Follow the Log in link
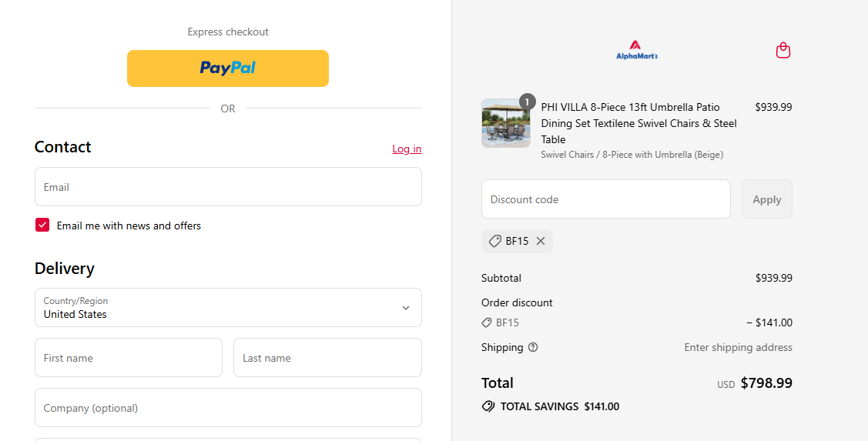Image resolution: width=868 pixels, height=441 pixels. pos(407,149)
